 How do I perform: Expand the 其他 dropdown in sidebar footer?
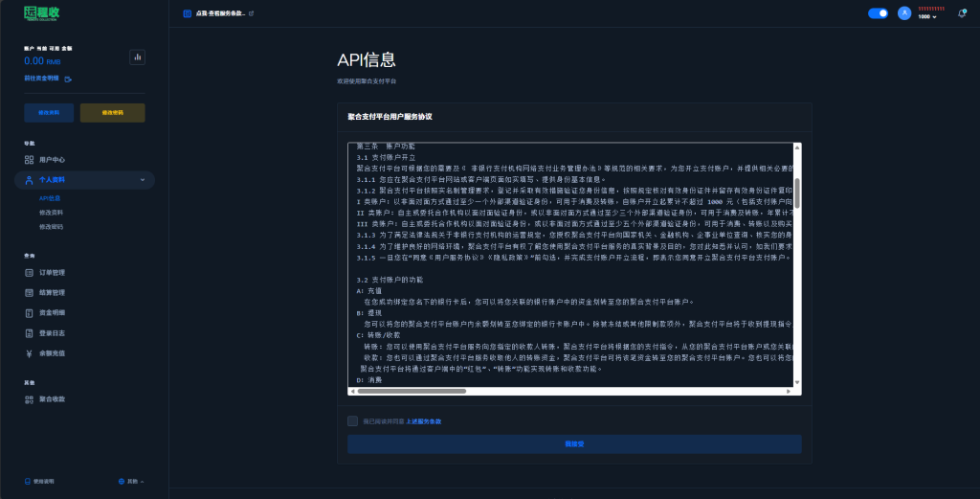pos(135,482)
